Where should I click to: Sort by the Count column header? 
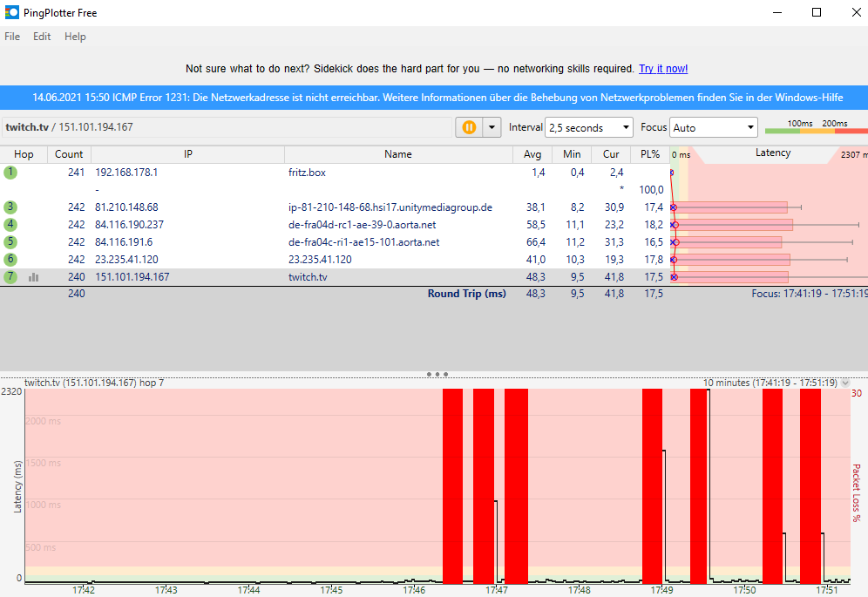click(69, 154)
